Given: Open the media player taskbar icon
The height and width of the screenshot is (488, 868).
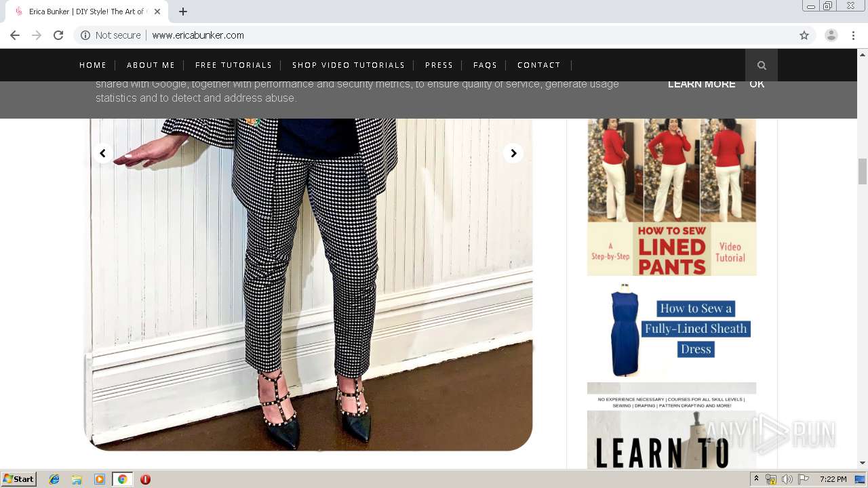Looking at the screenshot, I should 100,479.
